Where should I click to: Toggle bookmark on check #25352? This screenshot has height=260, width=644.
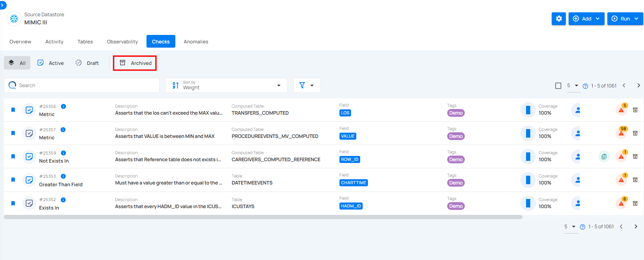click(x=13, y=204)
